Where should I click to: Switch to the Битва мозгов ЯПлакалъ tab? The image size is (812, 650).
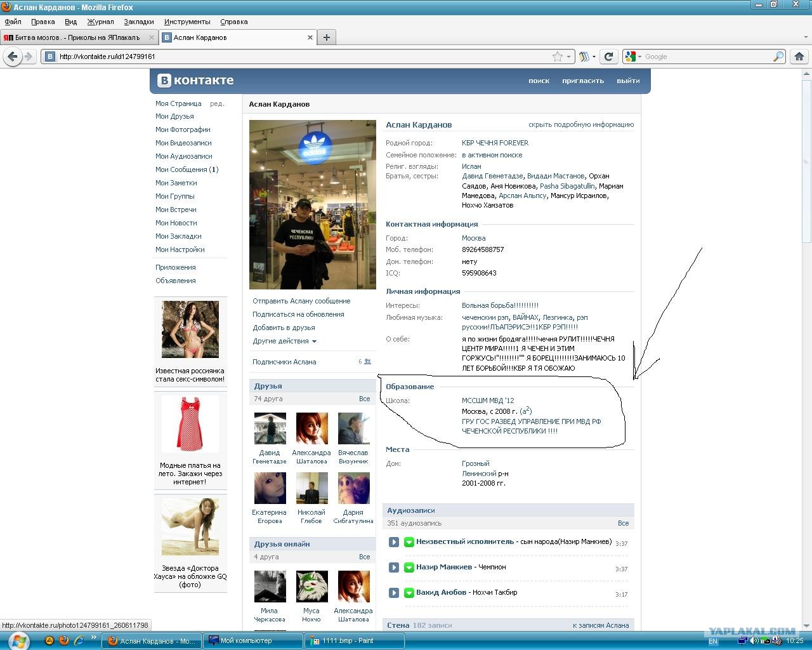(x=77, y=37)
